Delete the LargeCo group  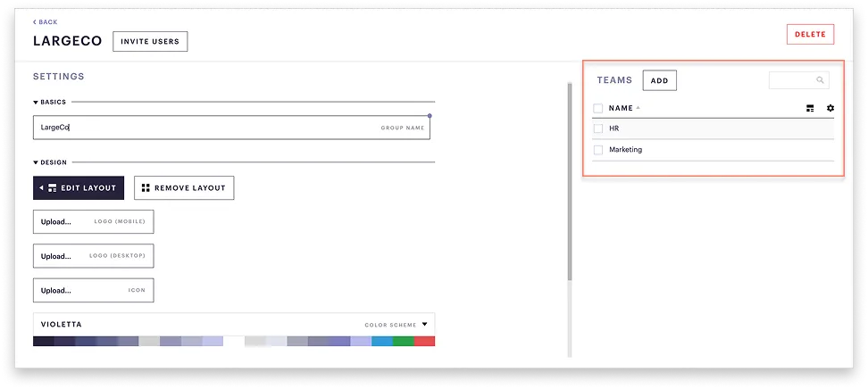810,34
